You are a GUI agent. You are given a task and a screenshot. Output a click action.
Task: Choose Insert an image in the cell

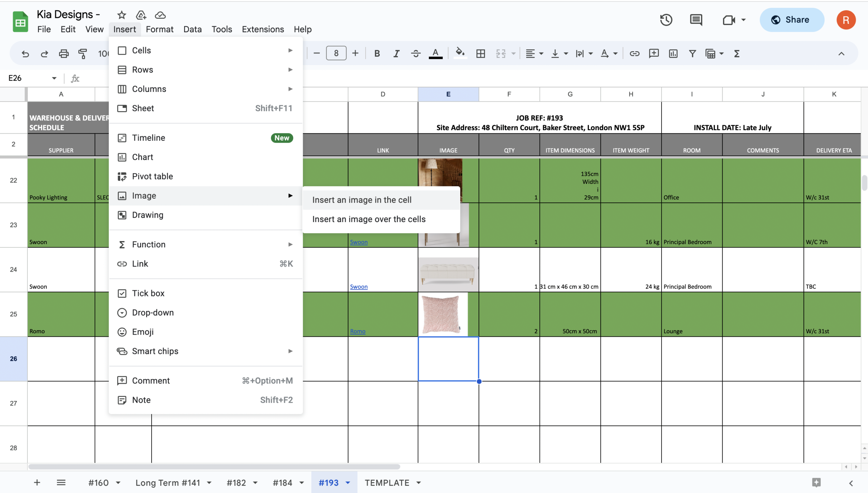click(x=362, y=200)
